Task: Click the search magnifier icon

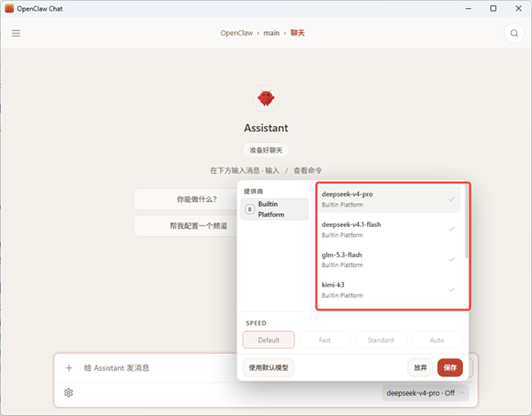Action: coord(514,33)
